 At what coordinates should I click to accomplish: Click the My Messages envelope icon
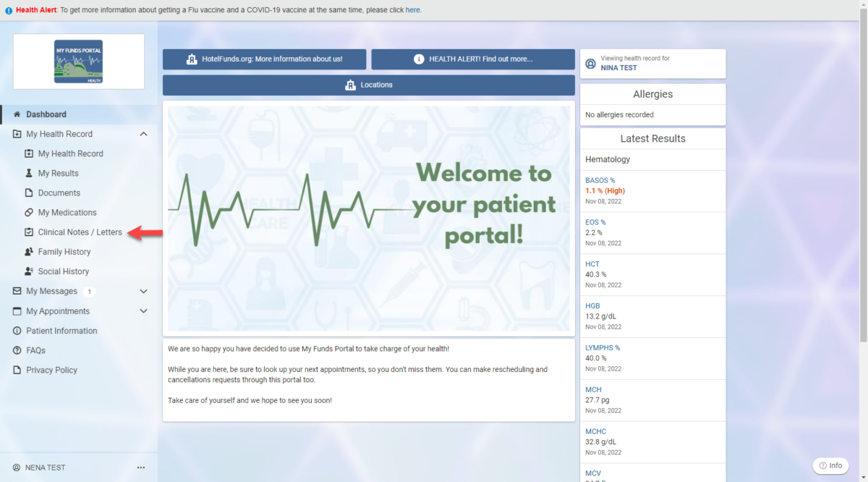point(17,291)
